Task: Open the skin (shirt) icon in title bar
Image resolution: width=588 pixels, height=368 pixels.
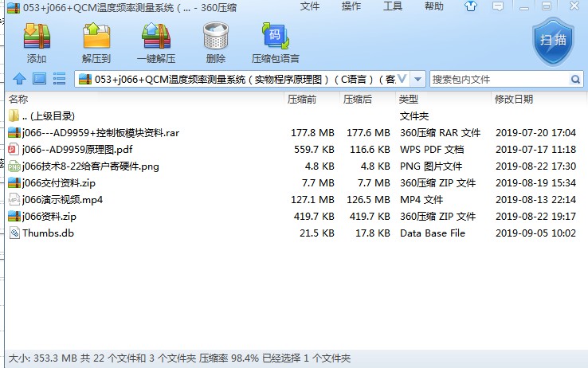Action: (471, 6)
